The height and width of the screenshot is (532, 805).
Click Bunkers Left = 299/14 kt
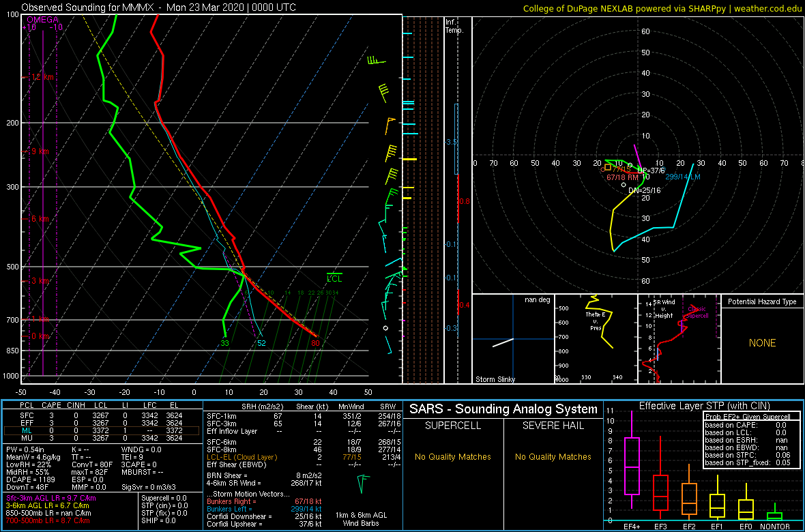[265, 508]
